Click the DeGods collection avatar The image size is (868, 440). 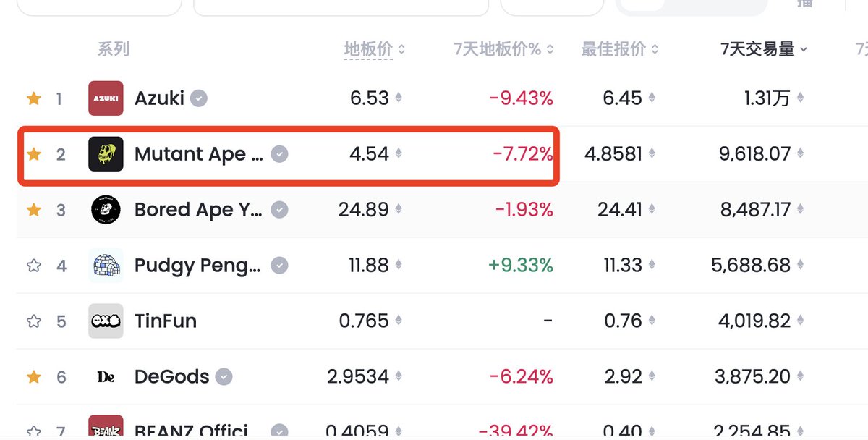(105, 376)
